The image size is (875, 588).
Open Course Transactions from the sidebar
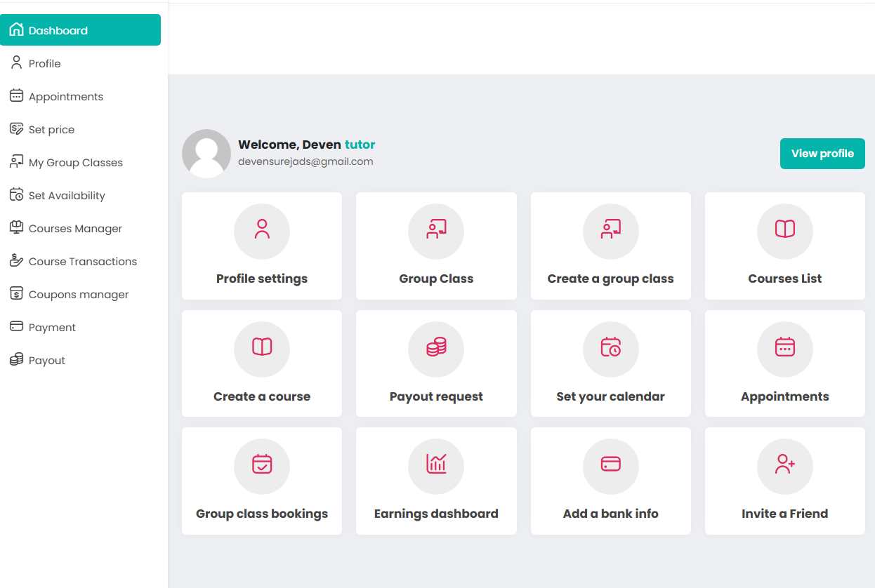click(81, 261)
